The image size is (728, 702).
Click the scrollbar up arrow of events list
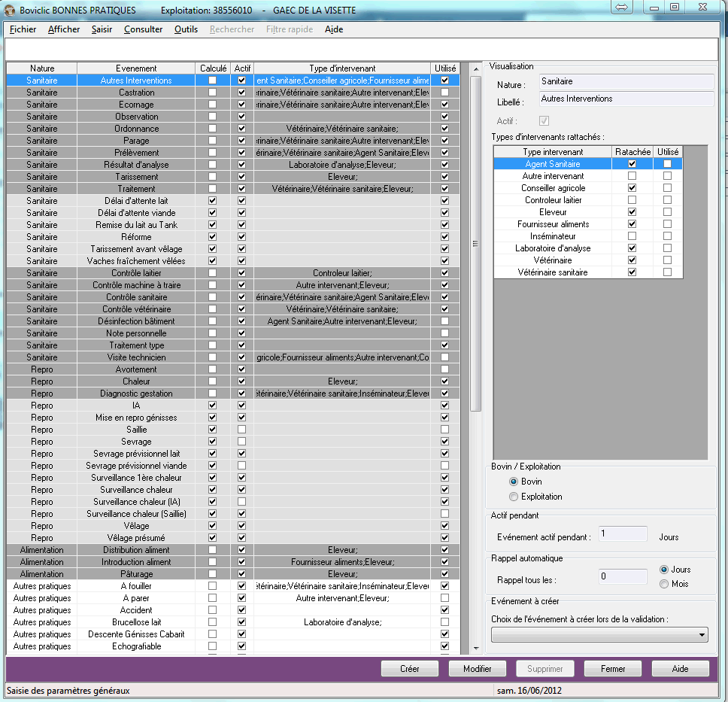tap(476, 68)
